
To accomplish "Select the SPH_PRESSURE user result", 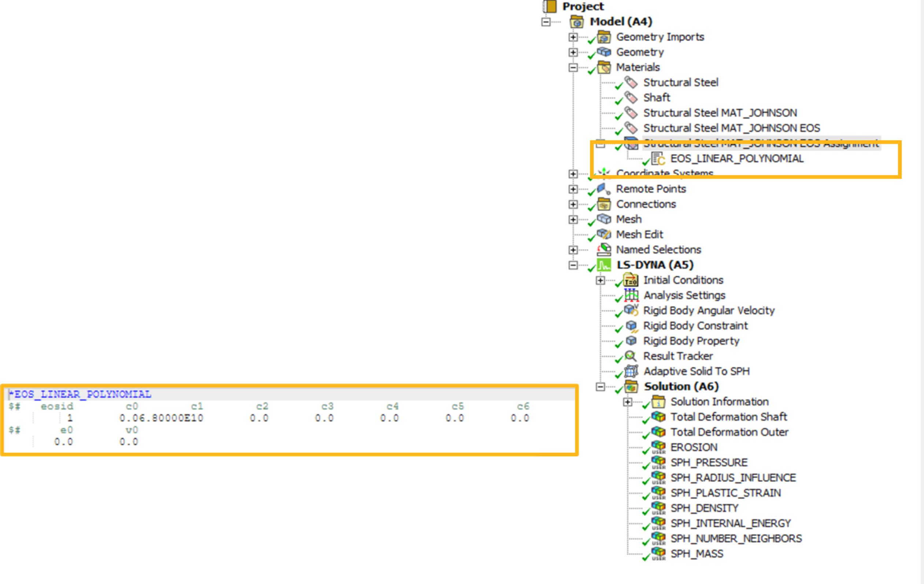I will [709, 462].
